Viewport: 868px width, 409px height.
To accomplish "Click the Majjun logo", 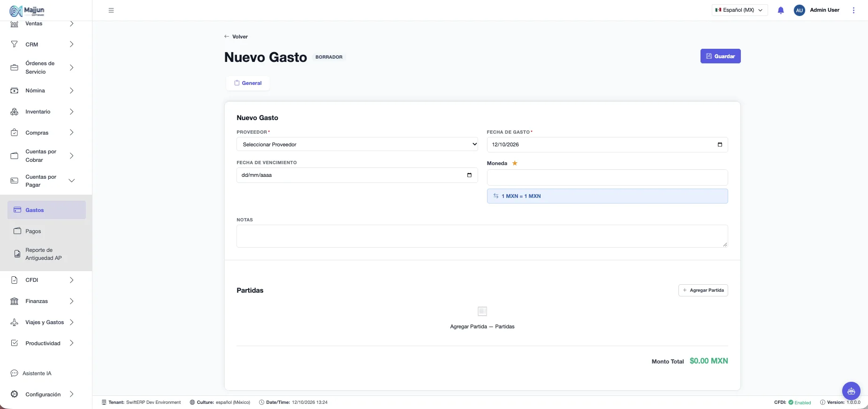I will 27,10.
